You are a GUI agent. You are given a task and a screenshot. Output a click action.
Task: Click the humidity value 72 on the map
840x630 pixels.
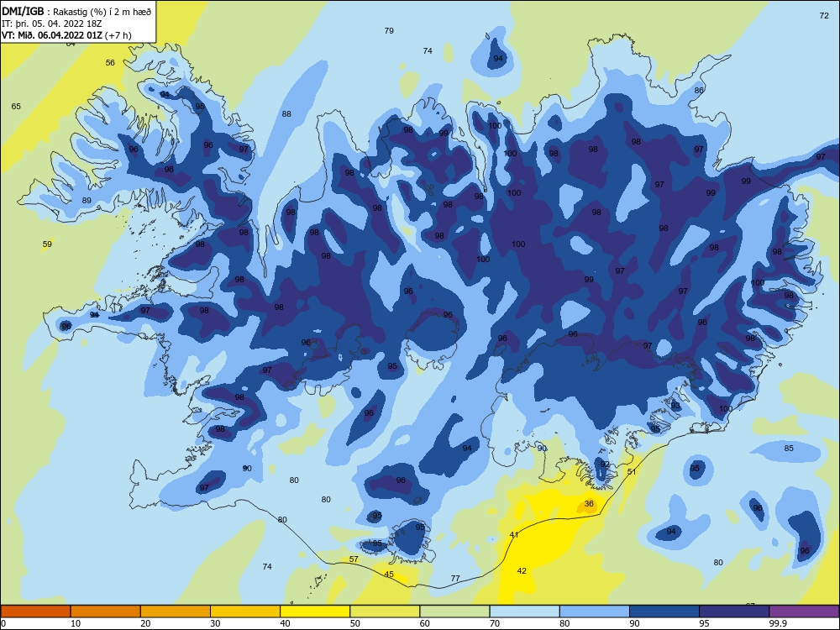[824, 15]
